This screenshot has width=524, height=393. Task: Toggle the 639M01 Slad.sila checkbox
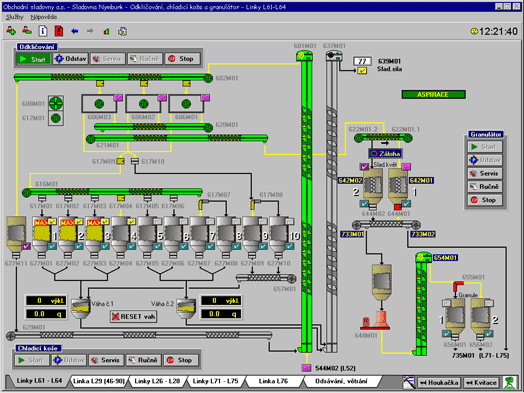362,71
